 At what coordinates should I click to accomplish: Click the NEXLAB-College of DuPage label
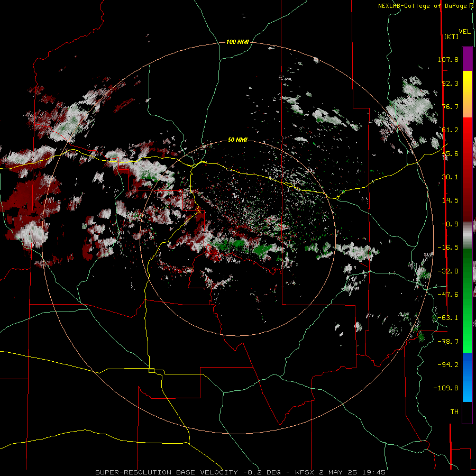coord(425,6)
